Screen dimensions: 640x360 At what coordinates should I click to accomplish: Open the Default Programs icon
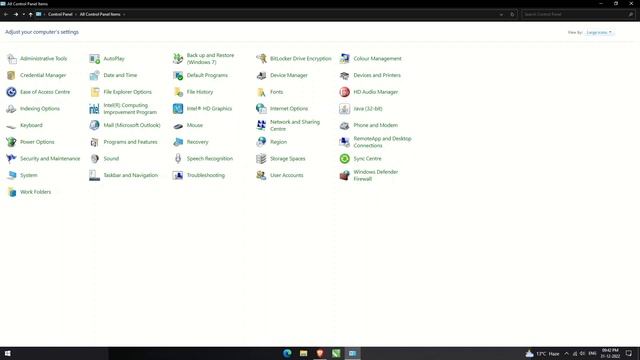178,76
